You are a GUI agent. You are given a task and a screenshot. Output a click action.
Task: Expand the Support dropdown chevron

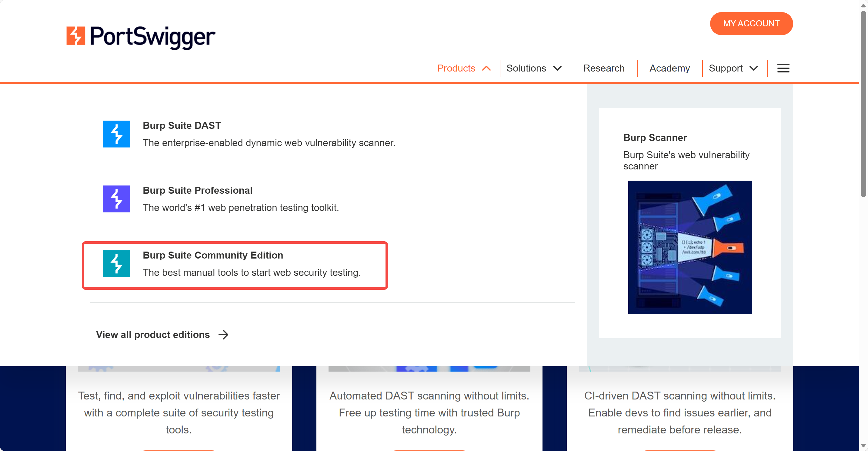pyautogui.click(x=754, y=68)
